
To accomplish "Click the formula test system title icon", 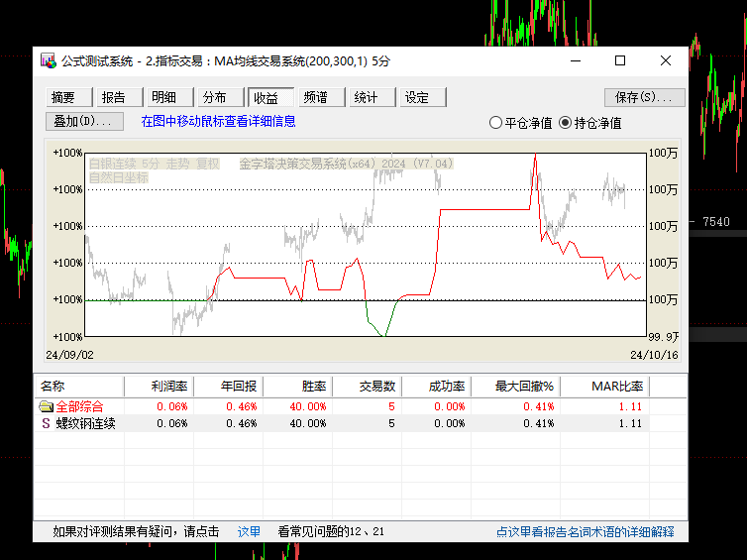I will click(49, 61).
